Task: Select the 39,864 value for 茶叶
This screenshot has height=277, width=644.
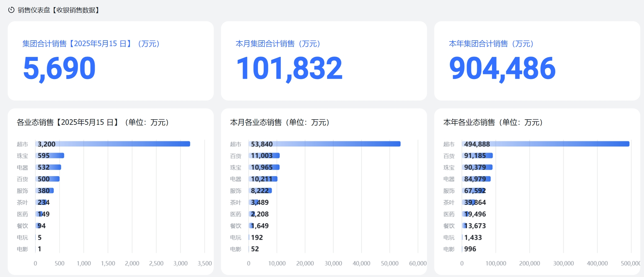Action: [x=475, y=202]
